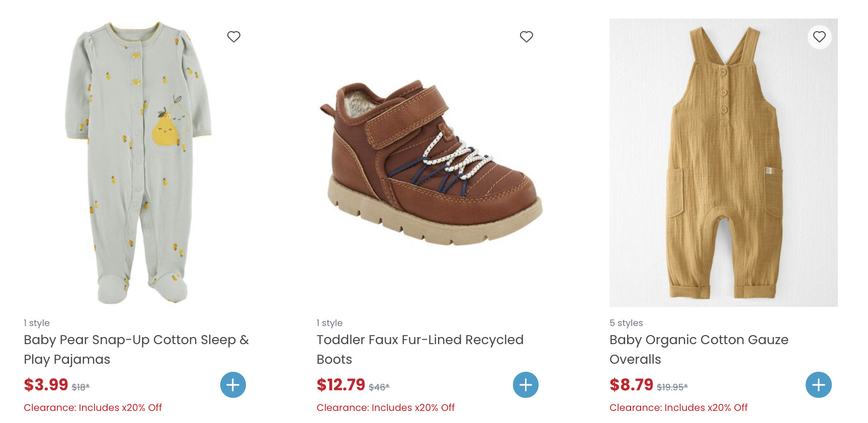Viewport: 868px width, 423px height.
Task: Favorite the Baby Pear Pajamas with heart icon
Action: 234,37
